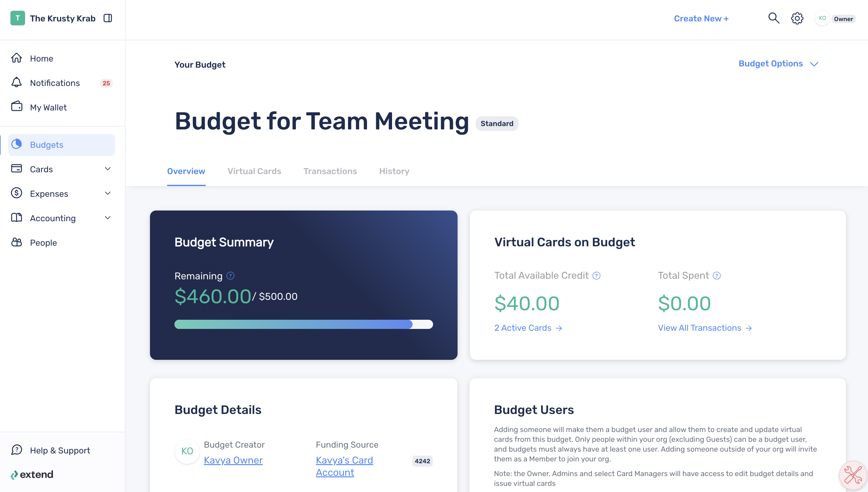Click the Create New + button
Screen dimensions: 868x492
[702, 19]
